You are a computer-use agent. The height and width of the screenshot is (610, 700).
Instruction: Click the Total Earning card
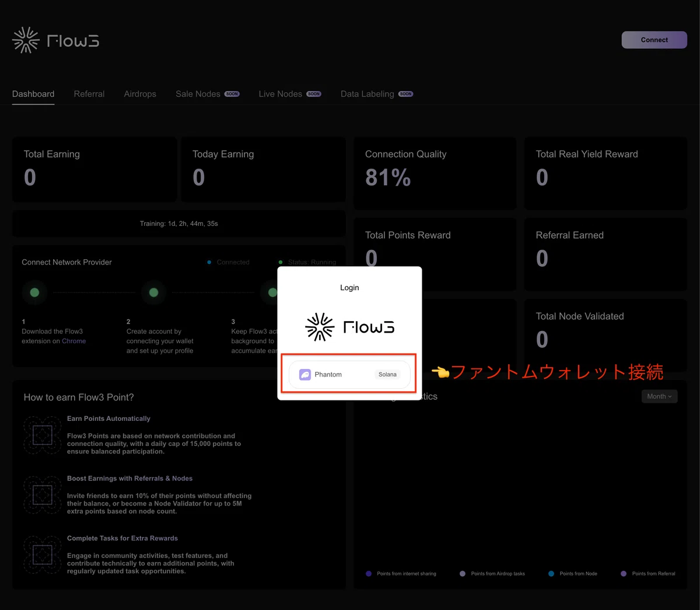click(x=94, y=169)
